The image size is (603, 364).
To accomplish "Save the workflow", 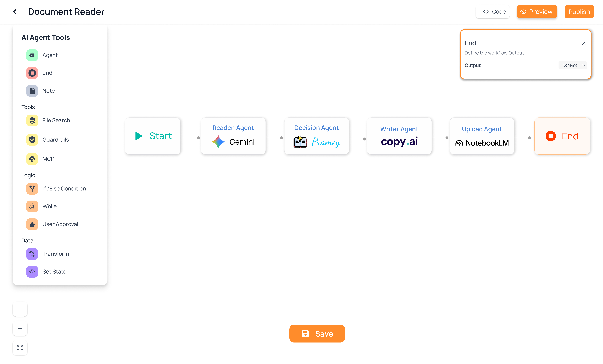I will [x=317, y=334].
